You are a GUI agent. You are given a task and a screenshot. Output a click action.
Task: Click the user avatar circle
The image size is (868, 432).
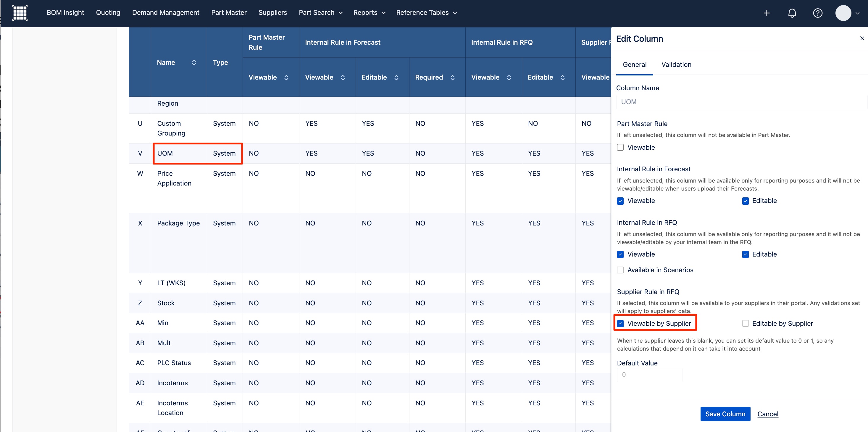tap(843, 13)
